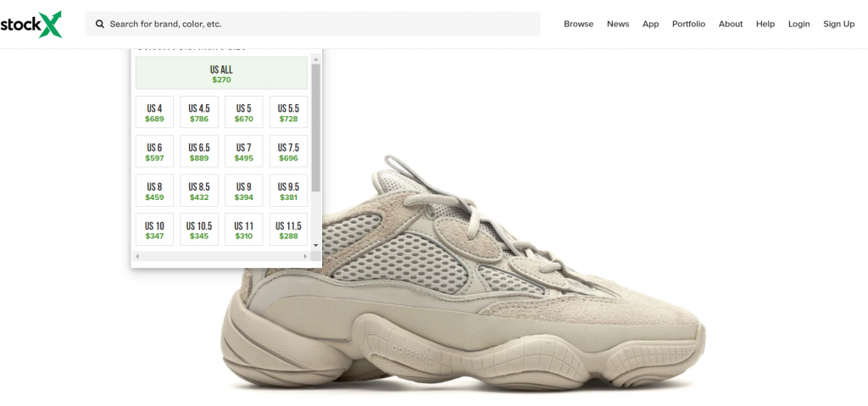Choose size US 4 at $689
This screenshot has width=868, height=406.
point(154,113)
